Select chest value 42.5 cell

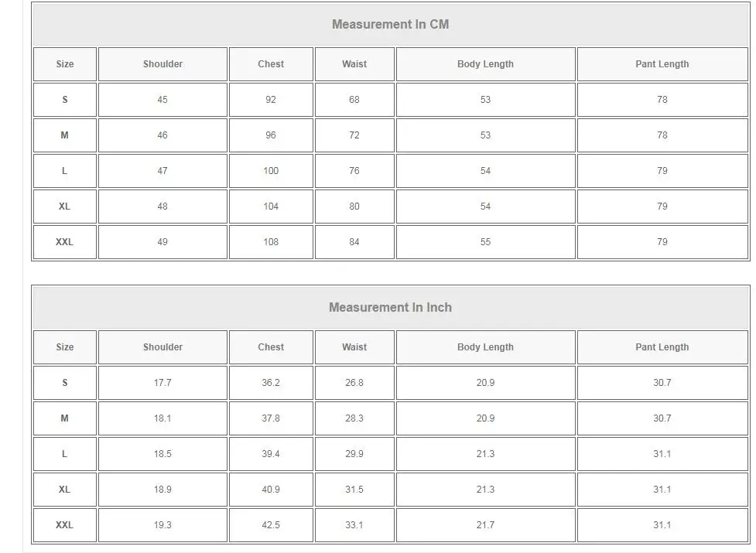(271, 525)
